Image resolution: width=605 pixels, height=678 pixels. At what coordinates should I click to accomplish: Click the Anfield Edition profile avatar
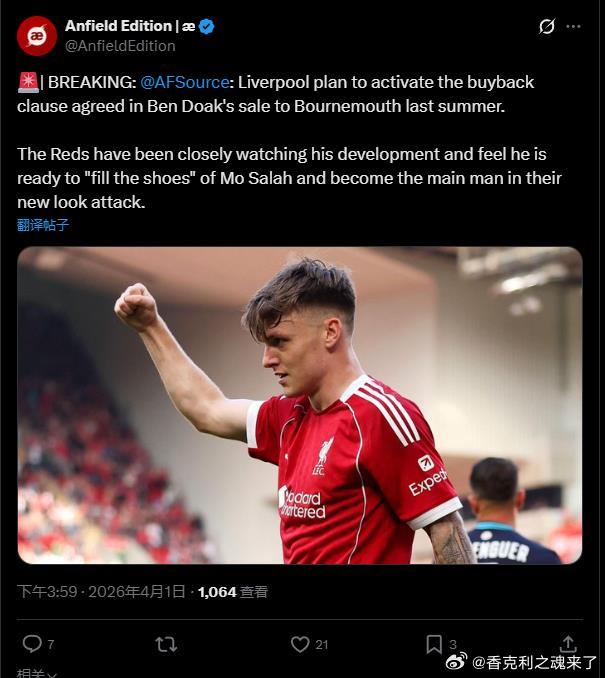[37, 36]
